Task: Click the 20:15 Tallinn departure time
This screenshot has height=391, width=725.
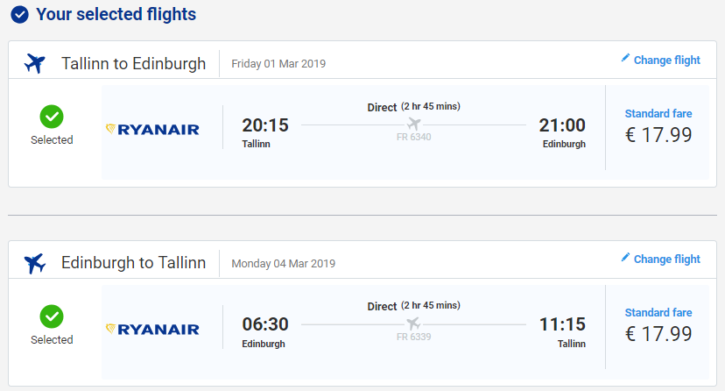Action: click(265, 125)
